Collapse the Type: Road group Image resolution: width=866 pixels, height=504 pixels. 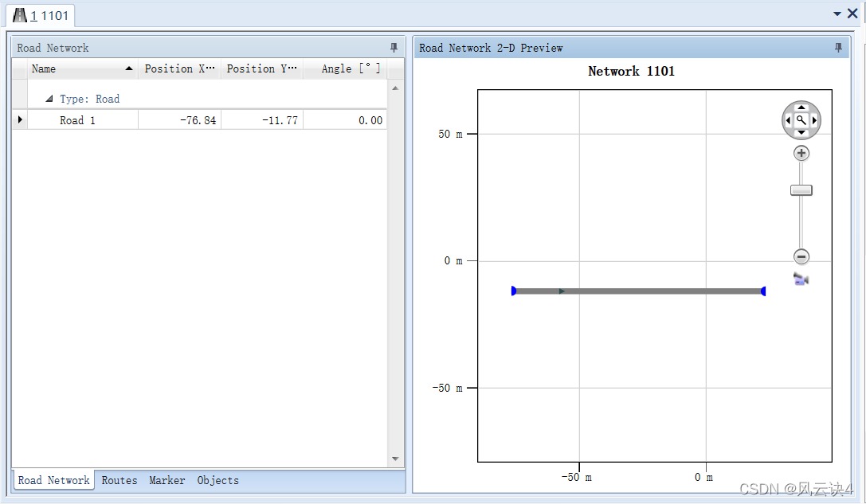pyautogui.click(x=49, y=99)
